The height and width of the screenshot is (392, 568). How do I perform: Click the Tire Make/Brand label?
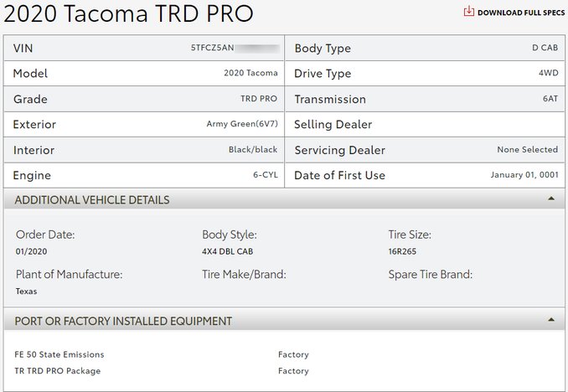click(x=244, y=275)
